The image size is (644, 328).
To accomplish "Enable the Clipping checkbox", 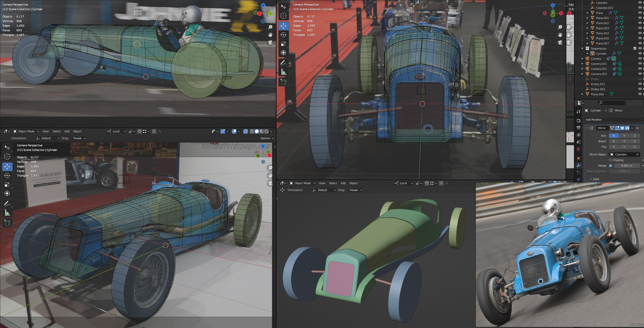I will [611, 160].
